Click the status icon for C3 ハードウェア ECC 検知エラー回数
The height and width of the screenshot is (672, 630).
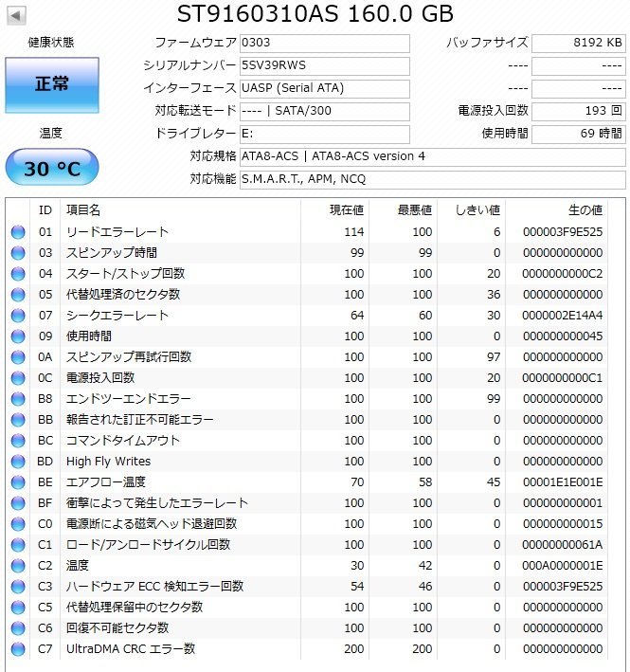18,587
